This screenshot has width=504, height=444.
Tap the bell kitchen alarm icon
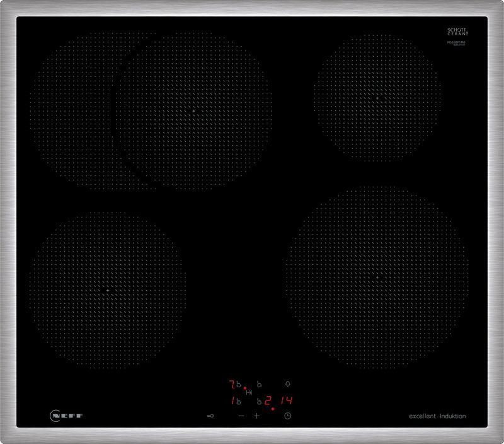(x=288, y=383)
